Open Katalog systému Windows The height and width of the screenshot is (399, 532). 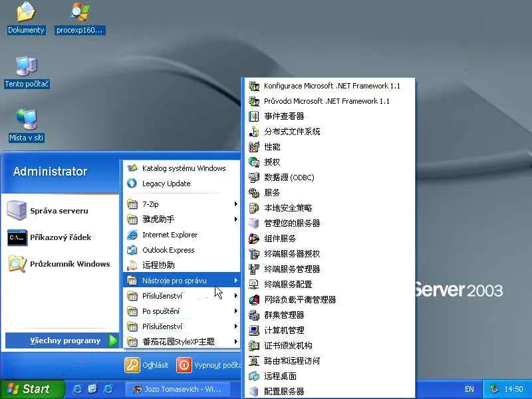[x=181, y=168]
